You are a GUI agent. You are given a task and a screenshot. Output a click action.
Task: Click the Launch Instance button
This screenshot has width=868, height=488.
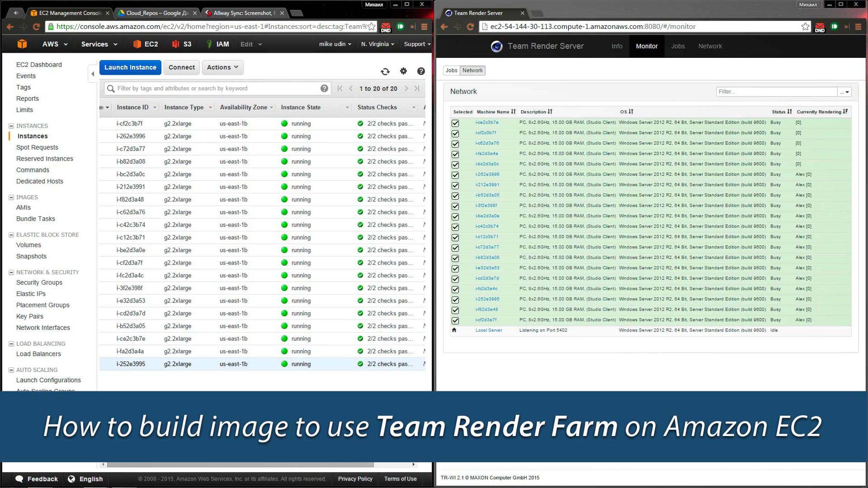coord(130,67)
